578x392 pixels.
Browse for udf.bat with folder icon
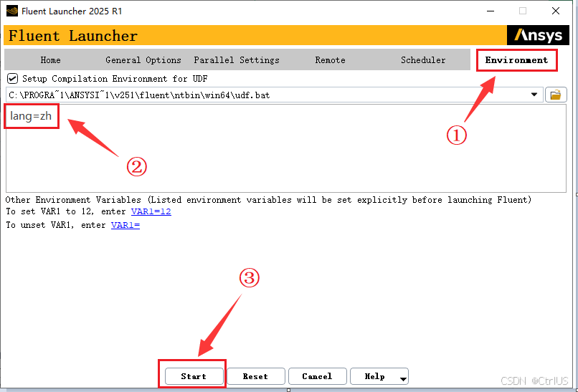[x=556, y=95]
